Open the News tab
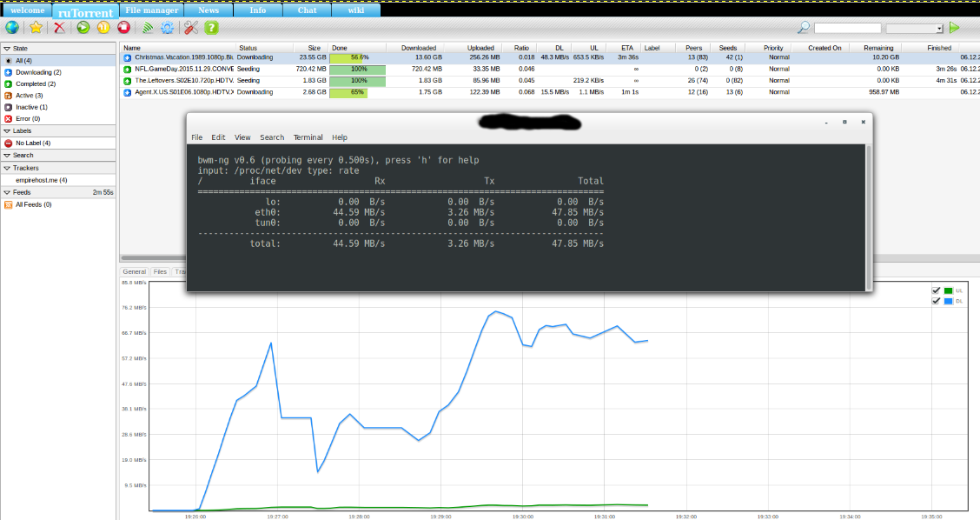This screenshot has height=520, width=980. coord(209,10)
